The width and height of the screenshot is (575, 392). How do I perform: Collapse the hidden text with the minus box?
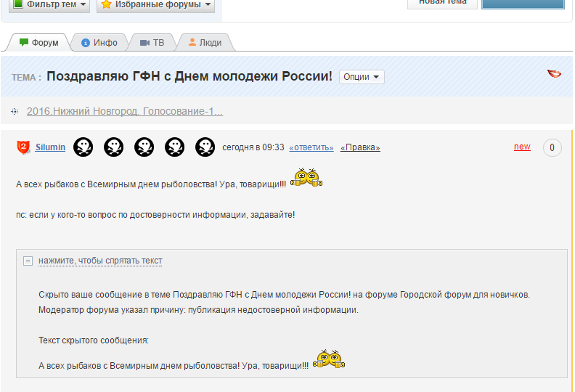pyautogui.click(x=28, y=261)
